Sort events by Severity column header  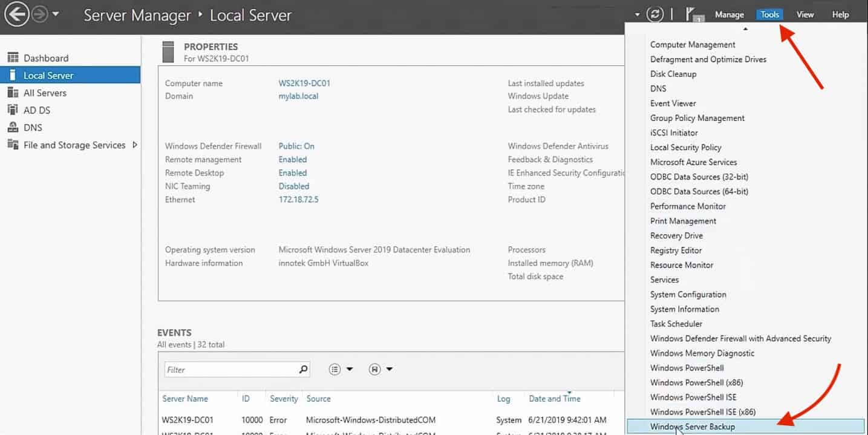click(x=284, y=399)
